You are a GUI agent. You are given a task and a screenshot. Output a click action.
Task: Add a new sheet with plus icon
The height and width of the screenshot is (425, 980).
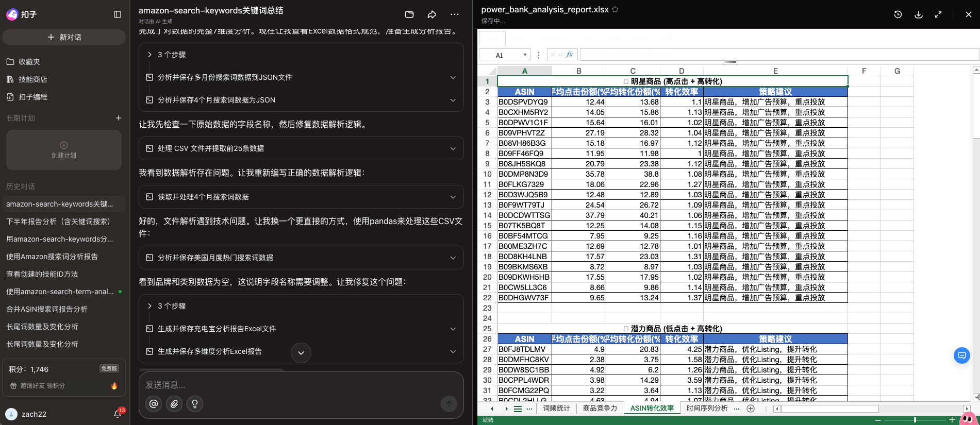tap(751, 409)
